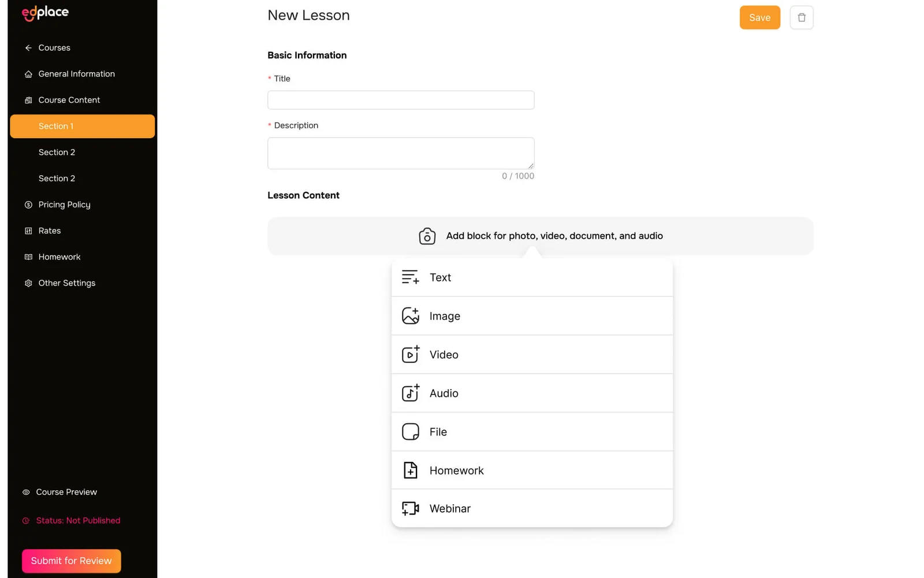This screenshot has height=578, width=924.
Task: Select Section 1 in sidebar
Action: coord(82,126)
